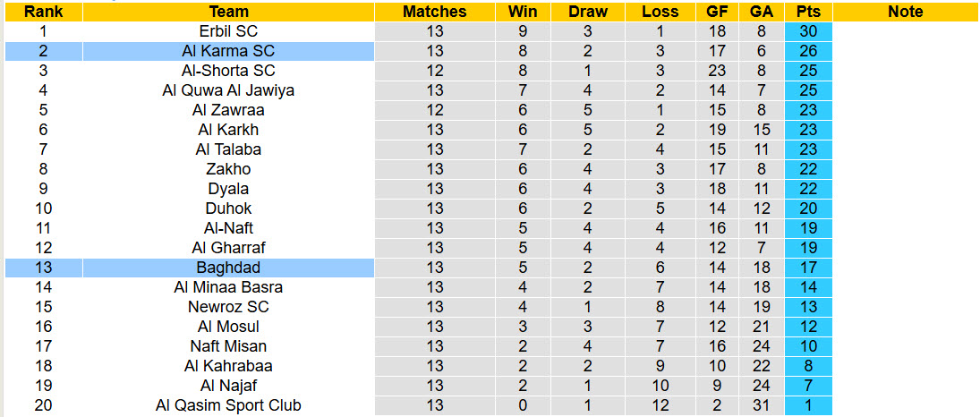Select the Duhok team name
980x417 pixels.
tap(228, 208)
